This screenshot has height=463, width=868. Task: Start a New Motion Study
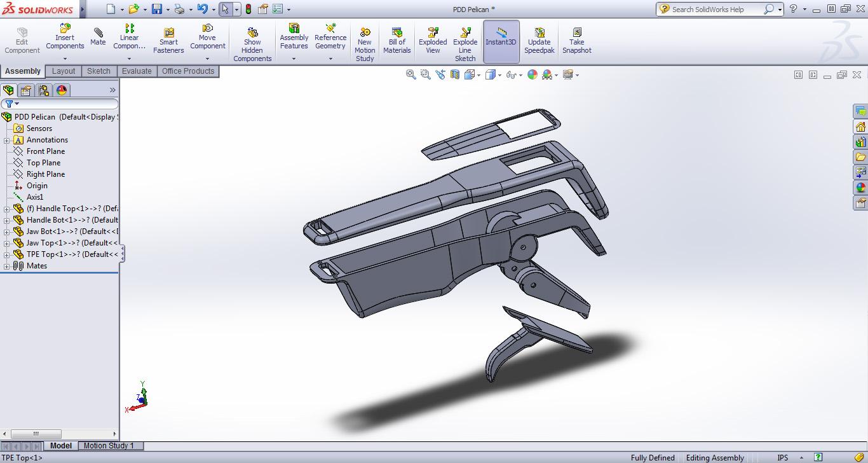click(x=365, y=45)
